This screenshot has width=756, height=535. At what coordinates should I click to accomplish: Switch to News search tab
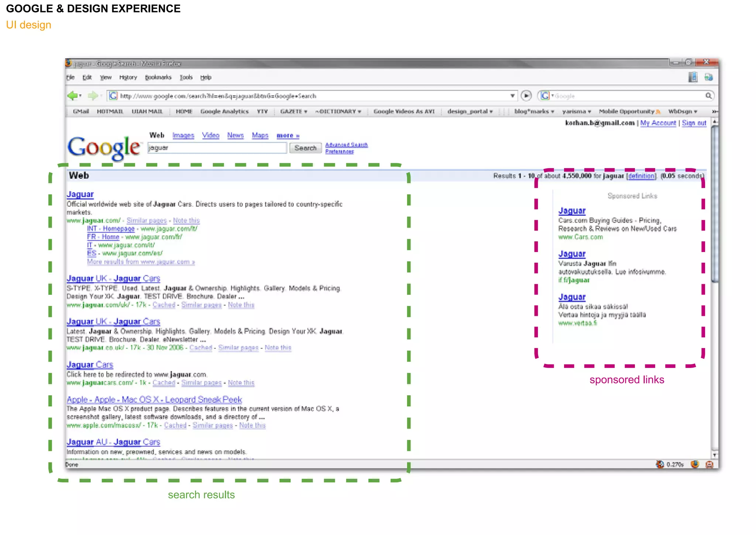point(236,135)
